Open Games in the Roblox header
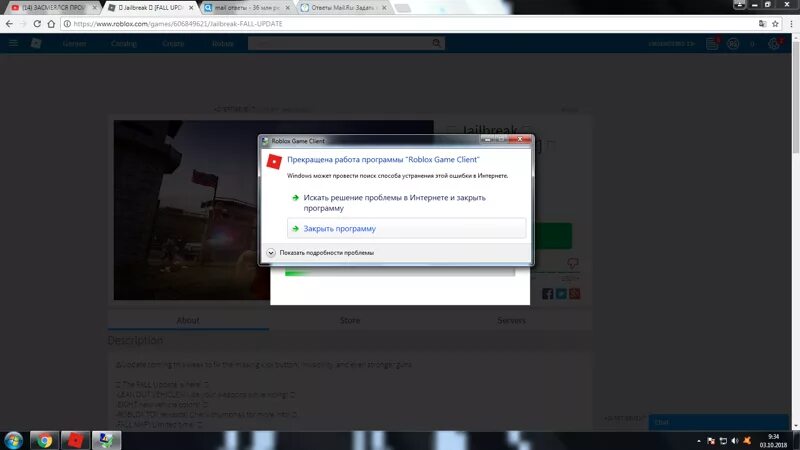Viewport: 800px width, 450px height. 74,43
